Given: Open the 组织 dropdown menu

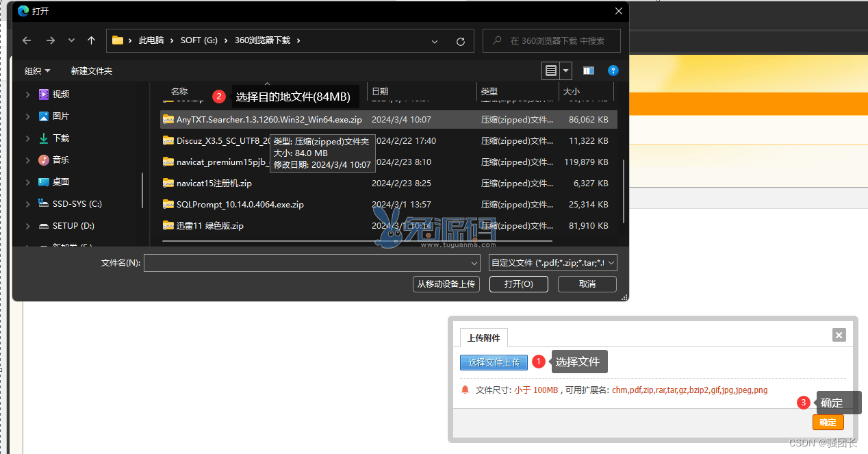Looking at the screenshot, I should [38, 71].
